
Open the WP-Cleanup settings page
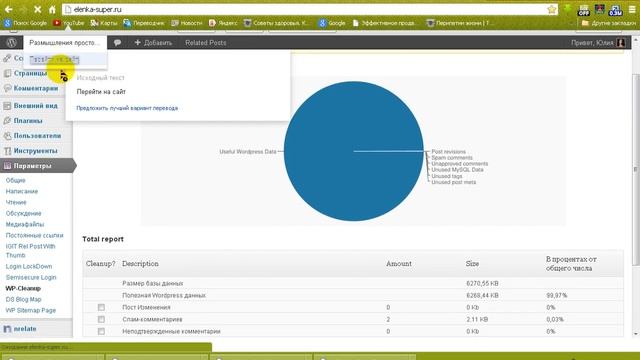click(x=23, y=289)
